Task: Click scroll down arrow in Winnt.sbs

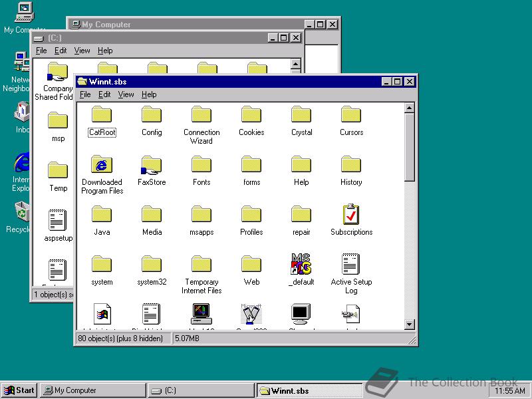Action: coord(409,325)
